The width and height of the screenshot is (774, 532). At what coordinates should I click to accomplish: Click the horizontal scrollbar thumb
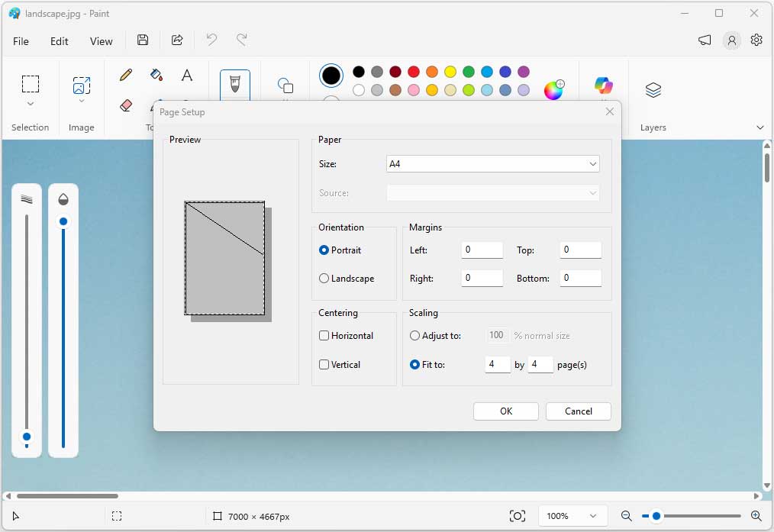68,496
